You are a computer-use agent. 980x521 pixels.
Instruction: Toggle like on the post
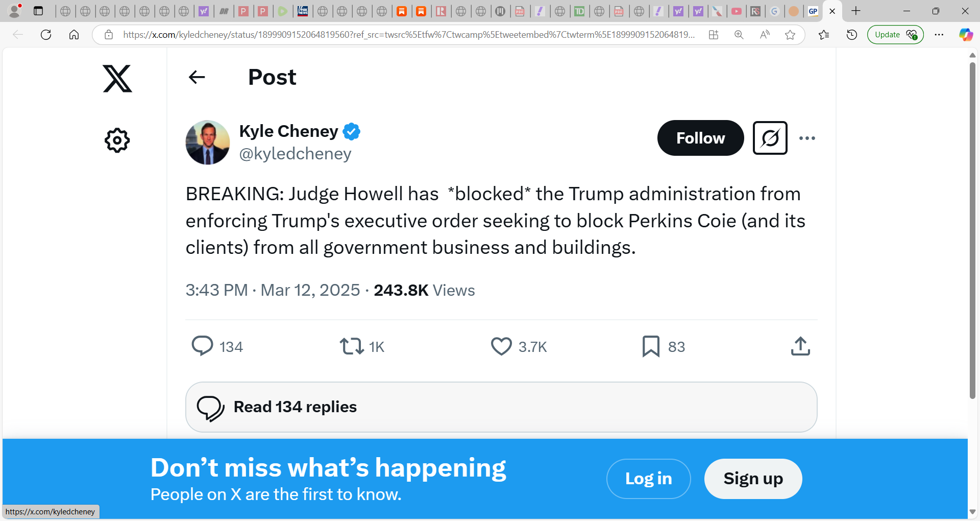coord(501,346)
